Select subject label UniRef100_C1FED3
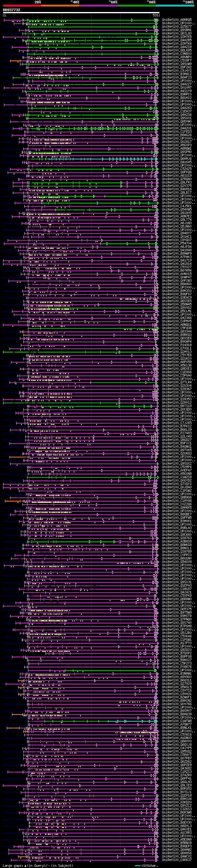Image resolution: width=197 pixels, height=868 pixels. pos(177,131)
